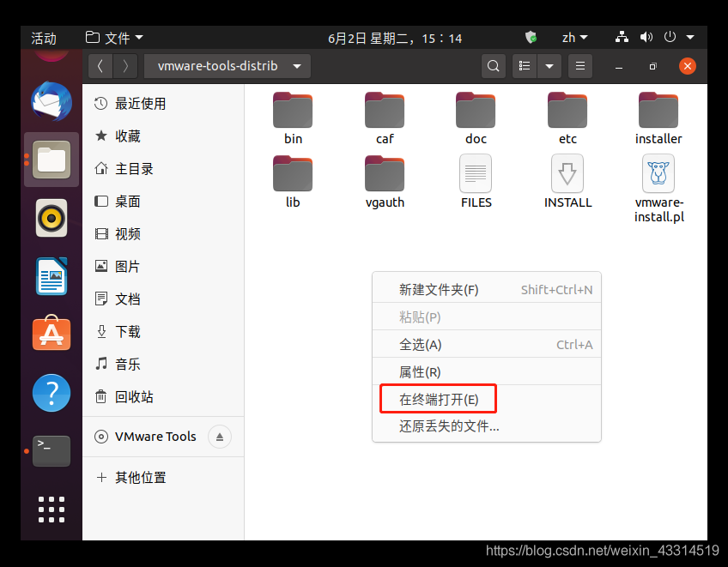The width and height of the screenshot is (728, 567).
Task: Open the Terminal dock icon
Action: pos(52,449)
